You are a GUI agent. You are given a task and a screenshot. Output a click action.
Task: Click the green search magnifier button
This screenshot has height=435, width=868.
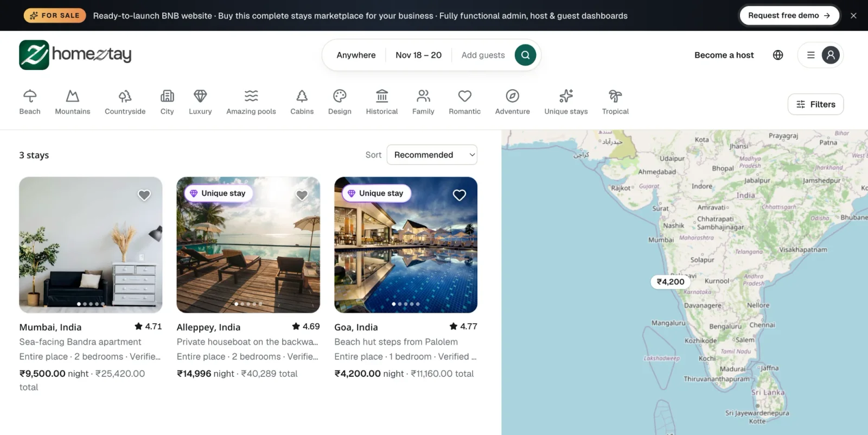click(525, 55)
